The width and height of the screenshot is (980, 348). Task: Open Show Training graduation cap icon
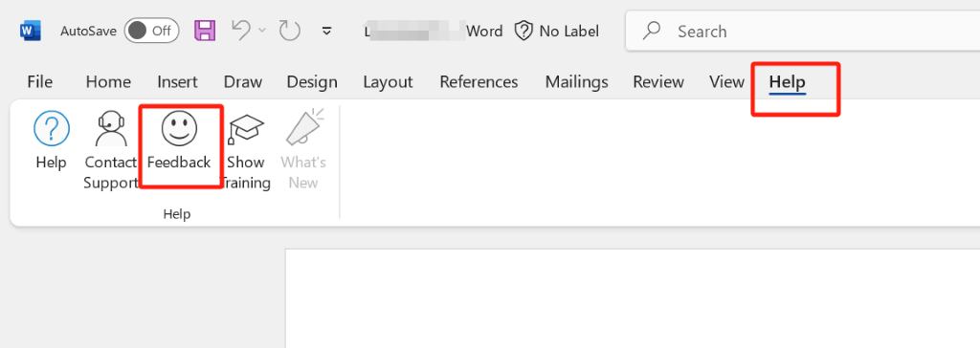pos(246,129)
